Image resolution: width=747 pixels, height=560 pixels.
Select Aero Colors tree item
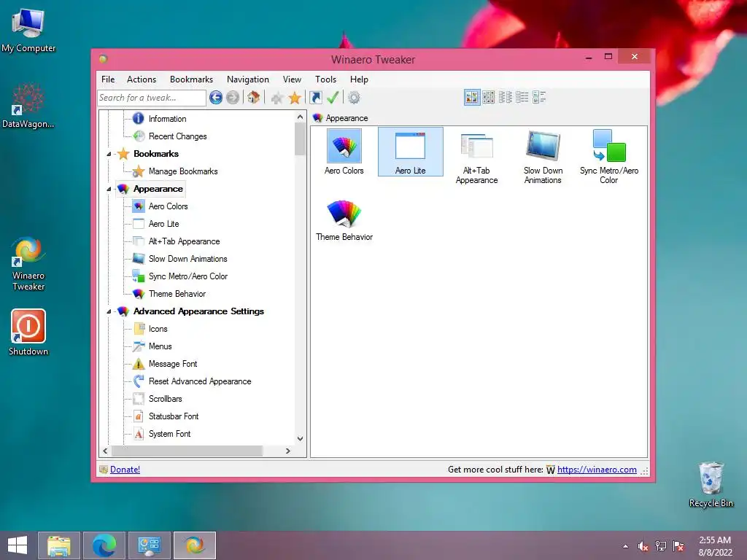tap(168, 206)
